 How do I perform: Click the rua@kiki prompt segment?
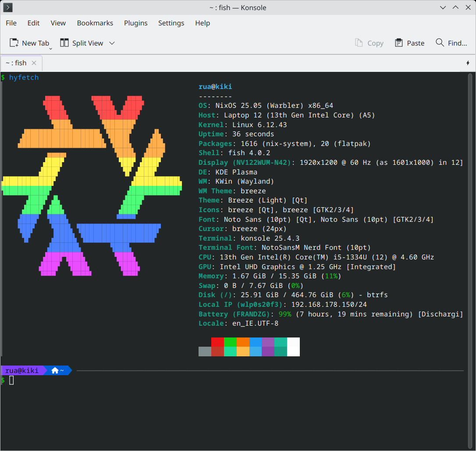pyautogui.click(x=21, y=371)
